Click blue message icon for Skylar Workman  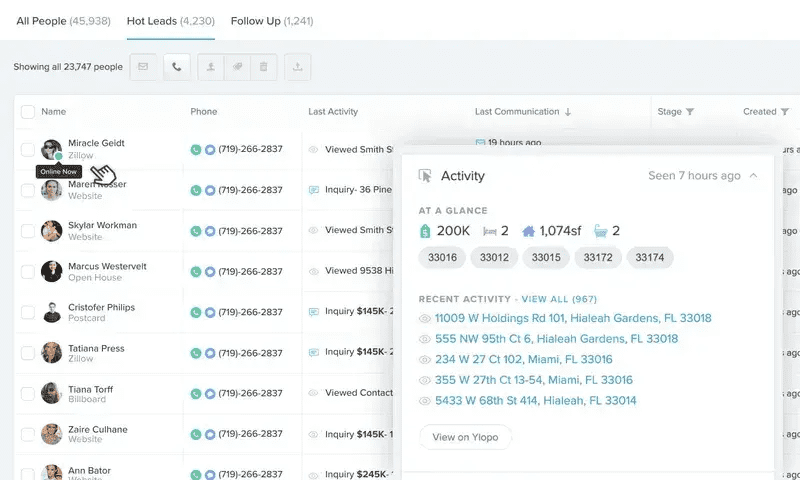[x=210, y=231]
